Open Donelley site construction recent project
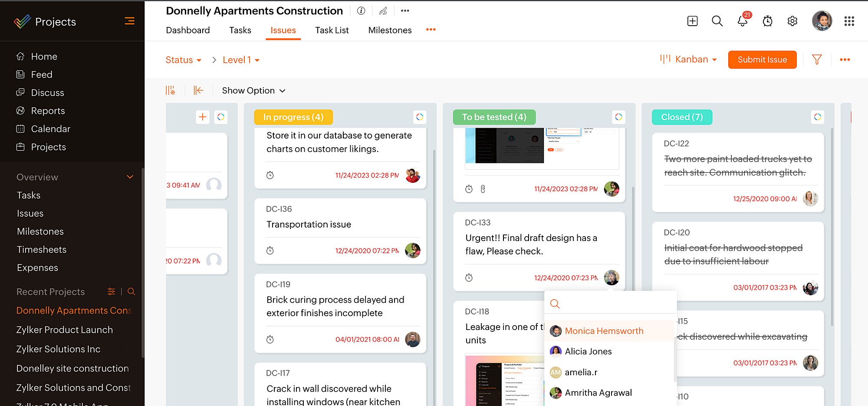Viewport: 868px width, 406px height. 72,368
